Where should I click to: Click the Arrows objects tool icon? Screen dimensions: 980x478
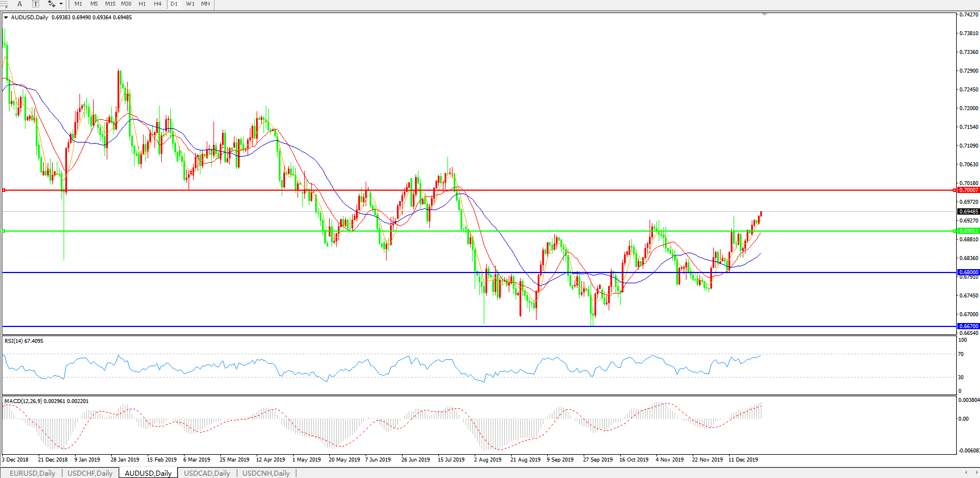tap(51, 4)
